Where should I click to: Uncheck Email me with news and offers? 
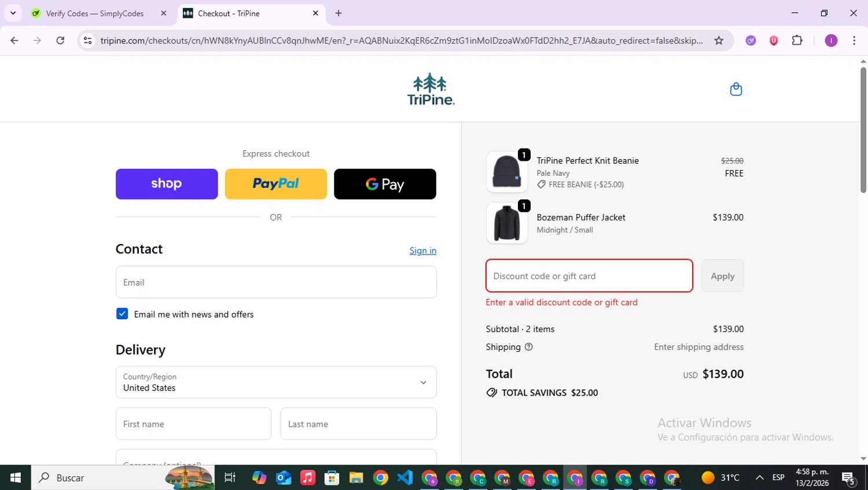122,314
